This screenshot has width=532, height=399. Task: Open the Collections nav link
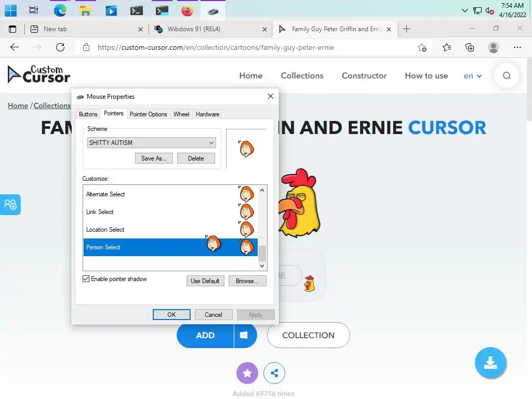302,76
